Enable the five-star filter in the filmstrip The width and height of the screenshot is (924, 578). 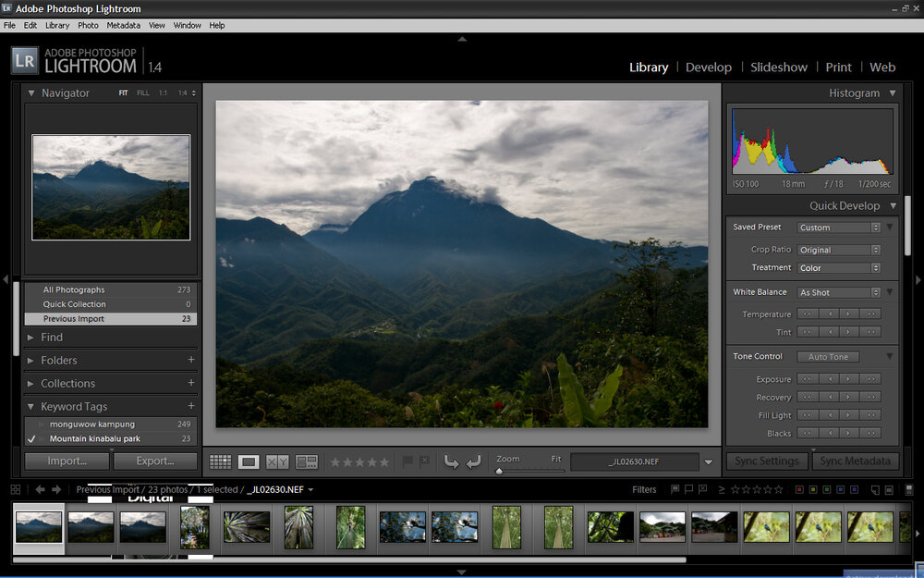tap(779, 489)
